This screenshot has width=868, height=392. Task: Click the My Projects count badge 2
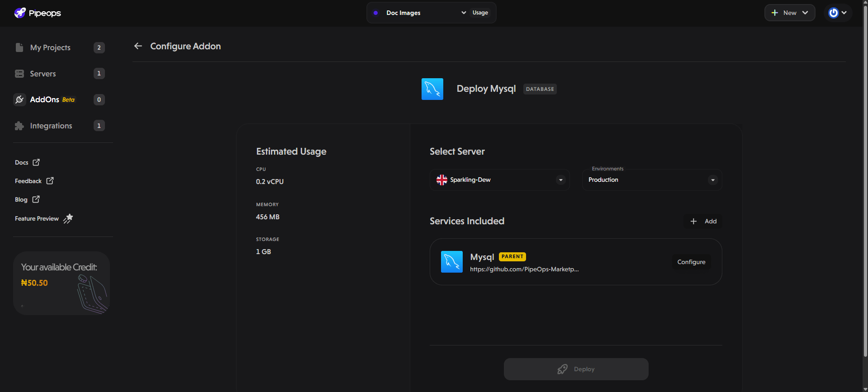[99, 47]
